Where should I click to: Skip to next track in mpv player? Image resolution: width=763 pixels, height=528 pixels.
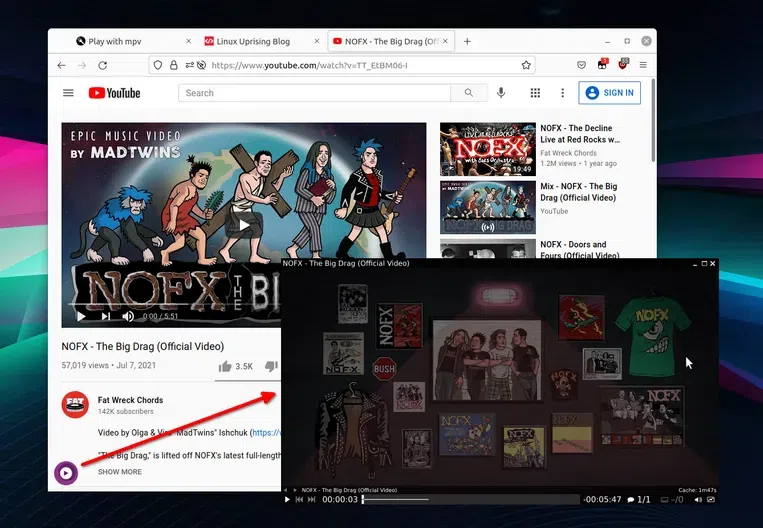coord(311,499)
